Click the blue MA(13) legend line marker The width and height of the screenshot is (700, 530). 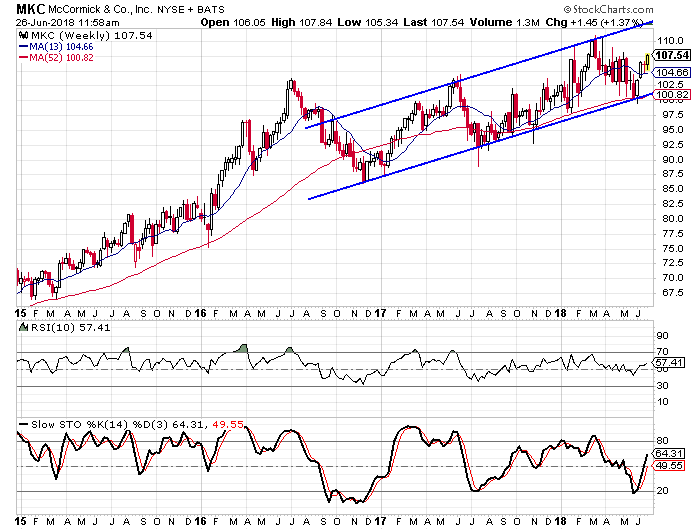23,46
